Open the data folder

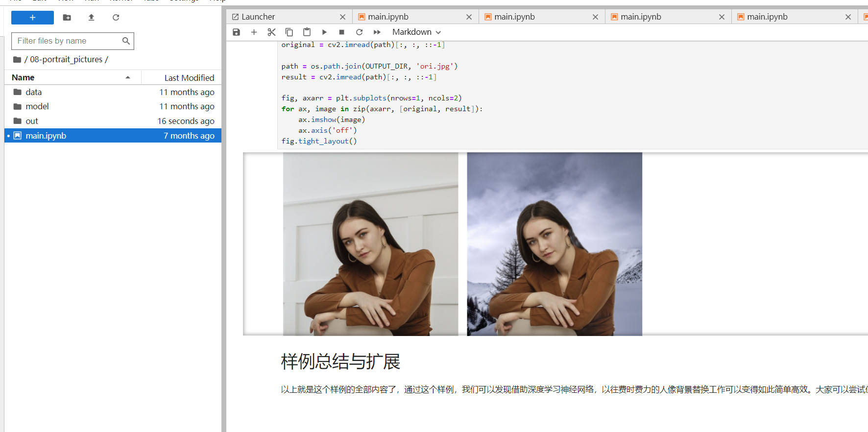pos(113,92)
